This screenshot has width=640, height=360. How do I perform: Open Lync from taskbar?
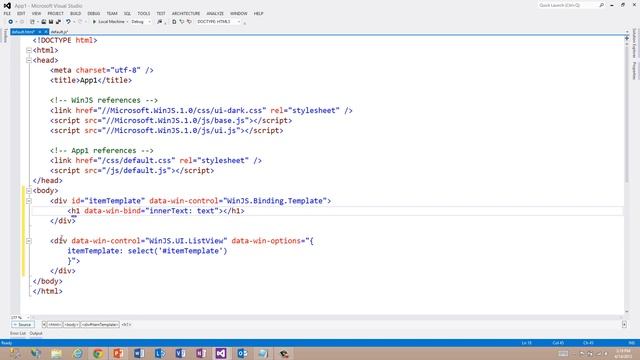pos(160,353)
